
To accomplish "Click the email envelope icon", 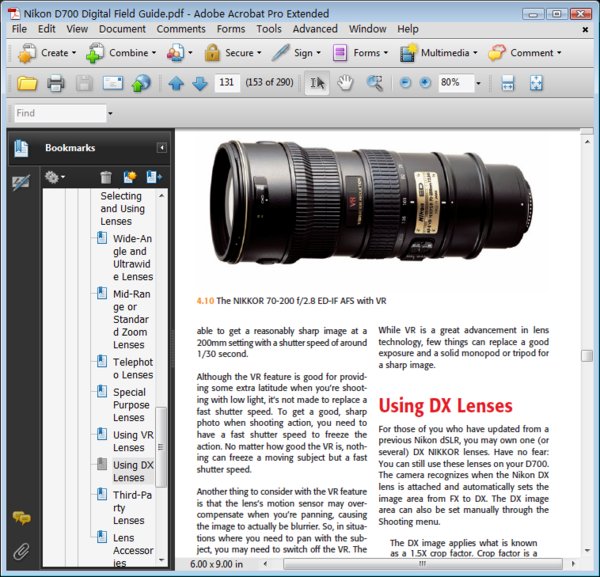I will (113, 83).
